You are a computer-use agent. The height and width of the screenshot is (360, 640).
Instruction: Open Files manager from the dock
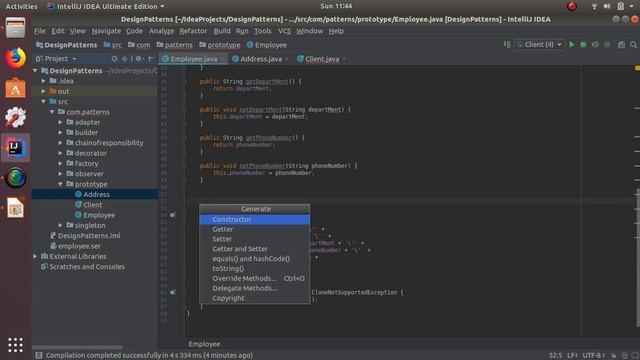(16, 28)
